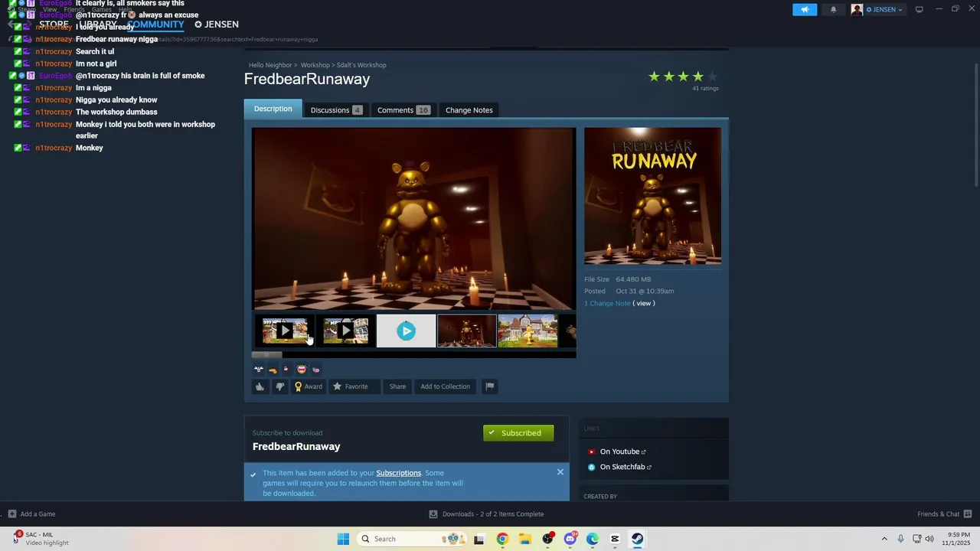Open Sdalt's Workshop breadcrumb
The width and height of the screenshot is (980, 551).
(x=361, y=65)
